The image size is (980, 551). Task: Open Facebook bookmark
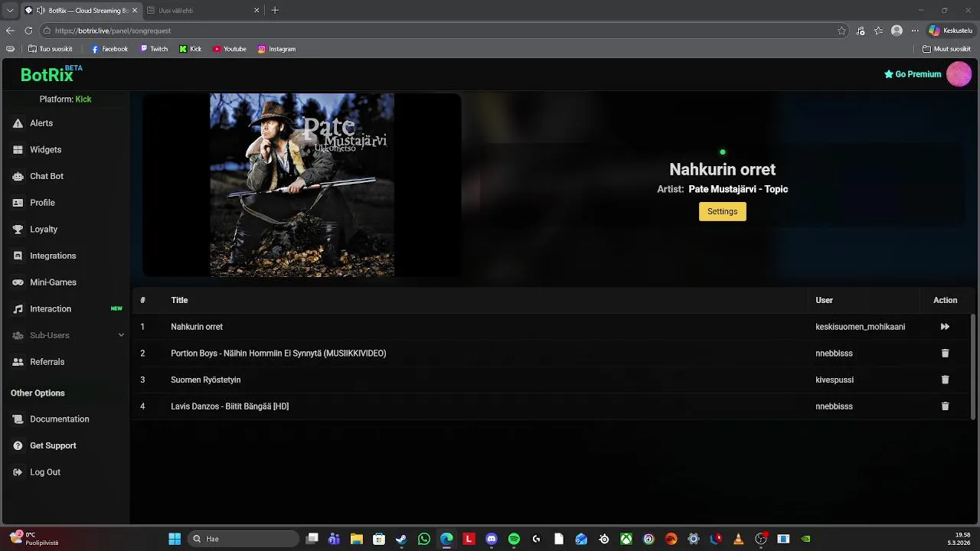(109, 49)
